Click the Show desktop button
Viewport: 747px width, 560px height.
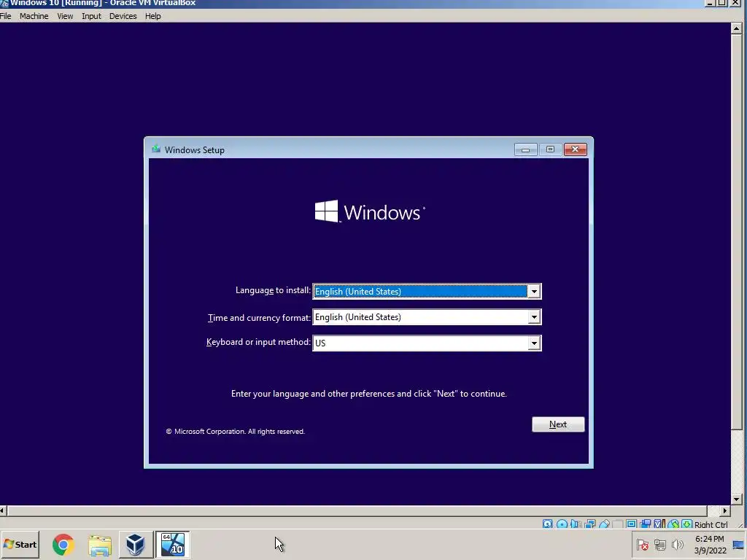[739, 544]
